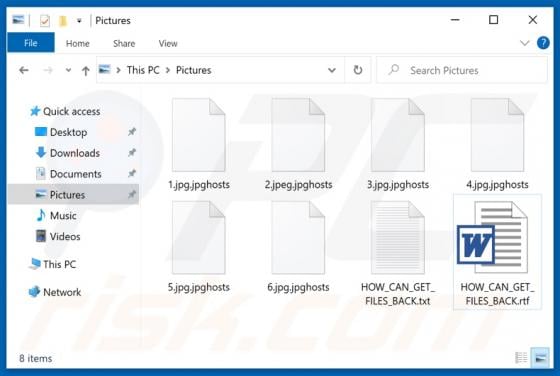The height and width of the screenshot is (376, 560).
Task: Click New Folder icon in title bar
Action: click(63, 21)
